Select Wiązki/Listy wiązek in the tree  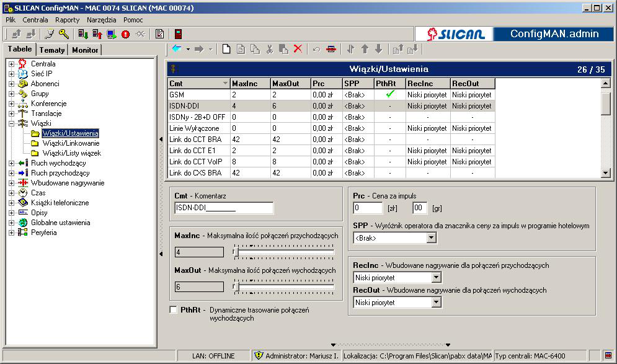tap(71, 153)
